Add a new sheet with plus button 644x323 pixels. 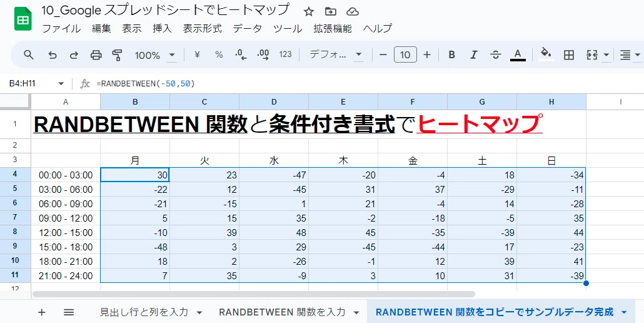41,312
